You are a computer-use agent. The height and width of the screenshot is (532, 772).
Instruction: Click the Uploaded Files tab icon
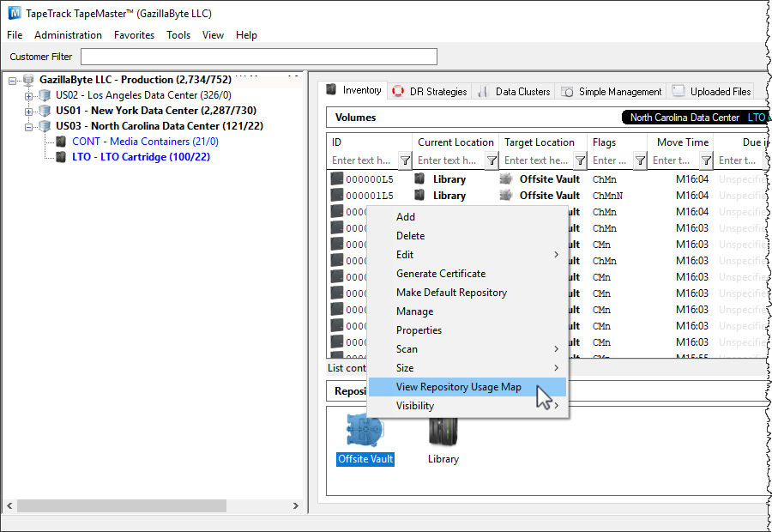coord(679,91)
